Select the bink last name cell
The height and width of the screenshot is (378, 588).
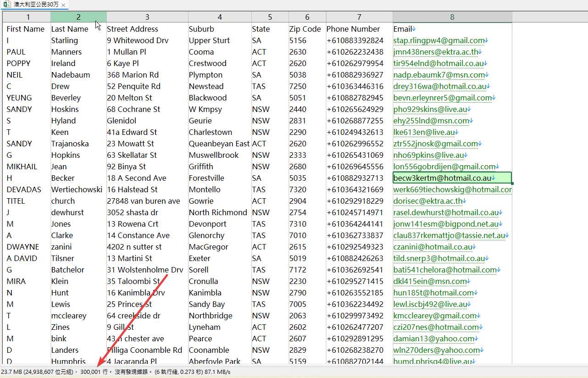78,339
